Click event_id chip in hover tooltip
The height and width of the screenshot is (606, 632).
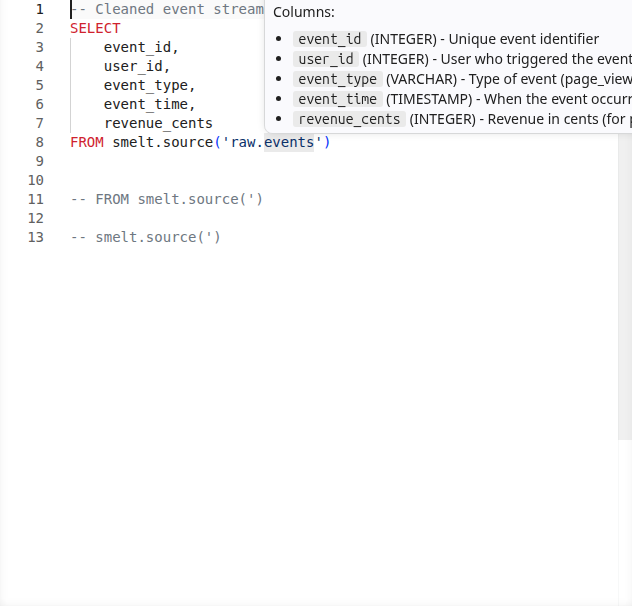point(330,39)
